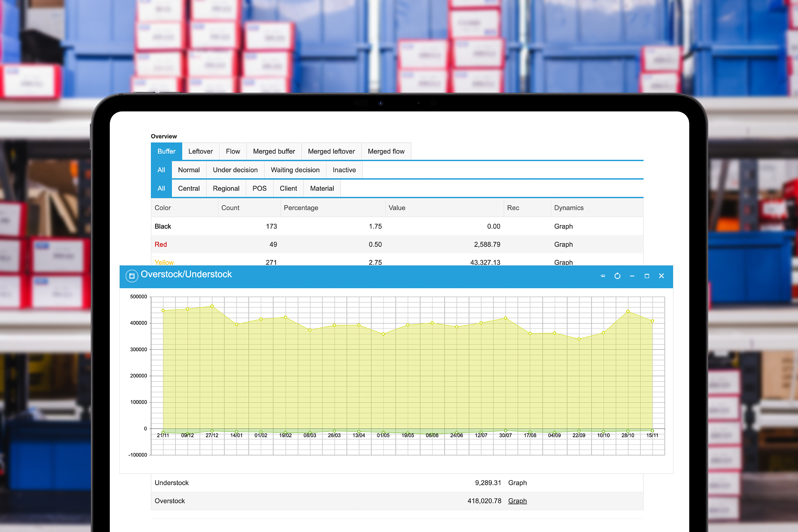Select Central from the location filter row
The height and width of the screenshot is (532, 798).
tap(189, 188)
